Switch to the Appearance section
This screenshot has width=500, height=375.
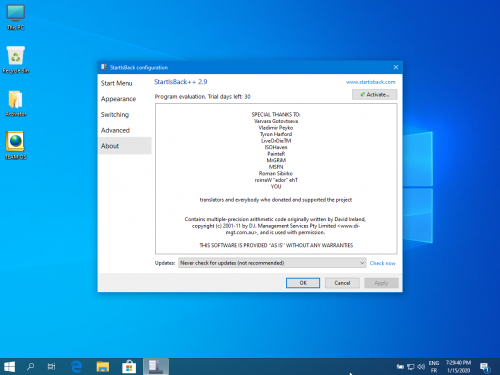pos(118,99)
